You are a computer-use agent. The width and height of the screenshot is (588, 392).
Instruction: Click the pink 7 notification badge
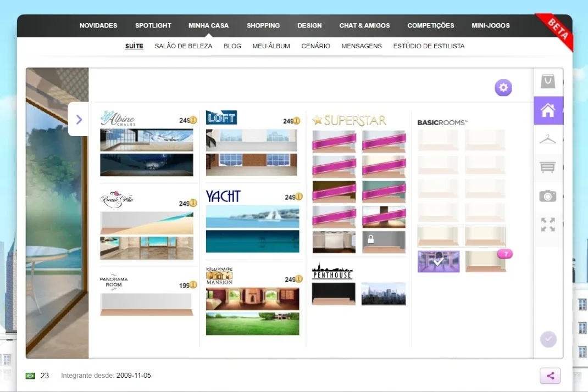pyautogui.click(x=505, y=254)
